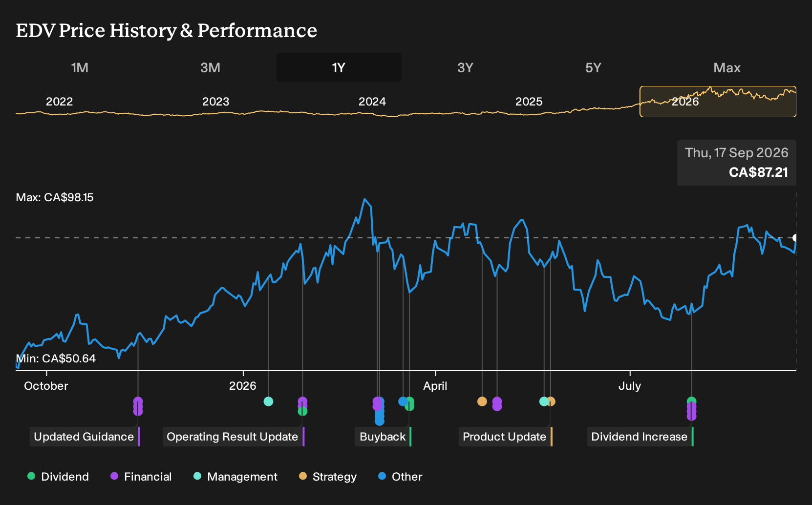Image resolution: width=812 pixels, height=505 pixels.
Task: Open the Operating Result Update event label
Action: 234,437
